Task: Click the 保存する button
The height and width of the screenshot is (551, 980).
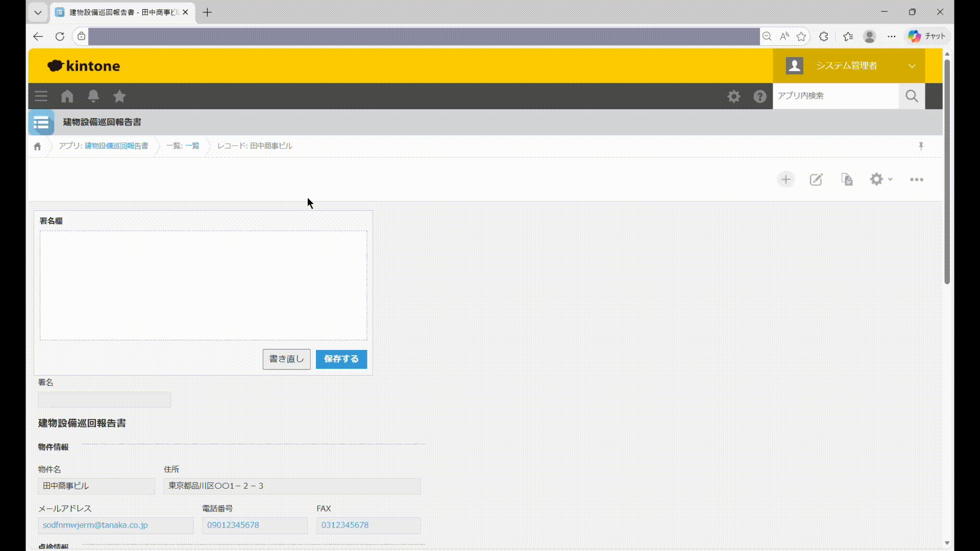Action: point(341,359)
